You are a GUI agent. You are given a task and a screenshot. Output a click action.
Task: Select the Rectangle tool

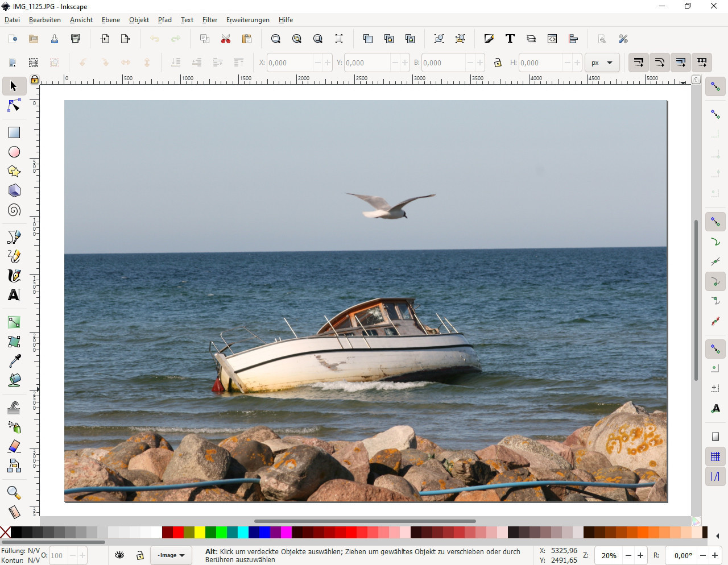[x=14, y=132]
